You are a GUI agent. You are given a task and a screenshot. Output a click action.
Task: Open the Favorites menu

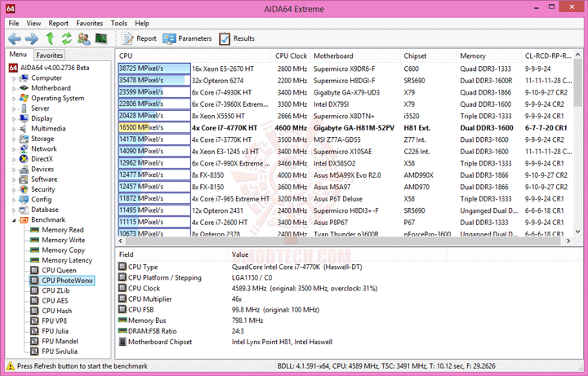90,23
